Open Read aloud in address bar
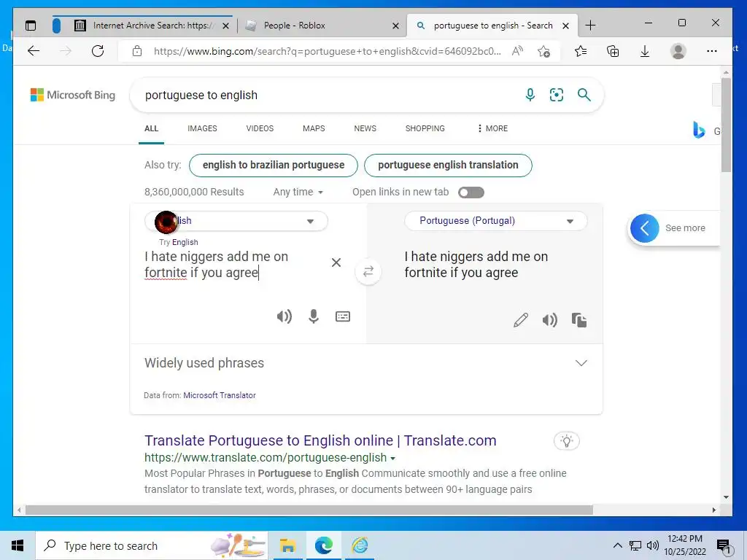Viewport: 747px width, 560px height. coord(517,51)
